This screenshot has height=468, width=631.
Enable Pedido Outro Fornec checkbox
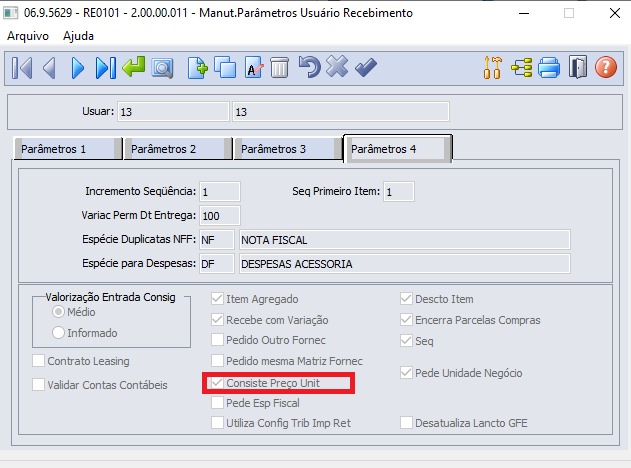(x=217, y=340)
